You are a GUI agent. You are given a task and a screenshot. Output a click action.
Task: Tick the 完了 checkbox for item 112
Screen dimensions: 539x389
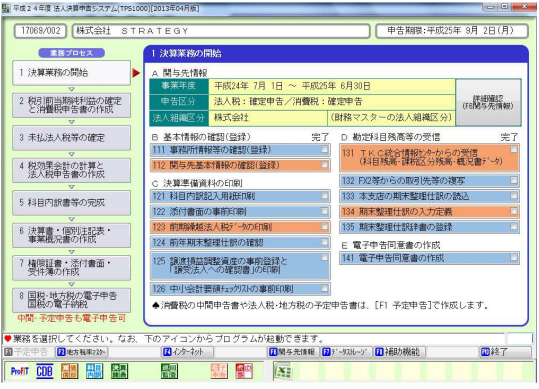click(324, 165)
